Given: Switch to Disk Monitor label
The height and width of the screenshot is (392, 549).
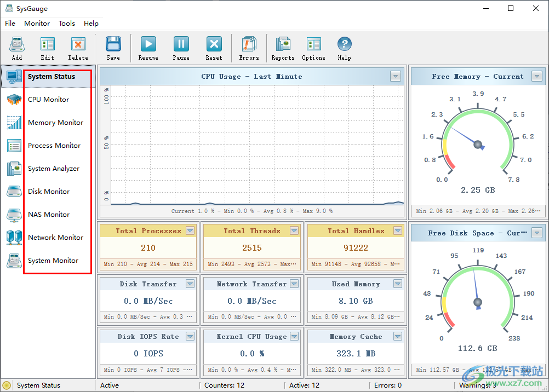Looking at the screenshot, I should pos(49,192).
